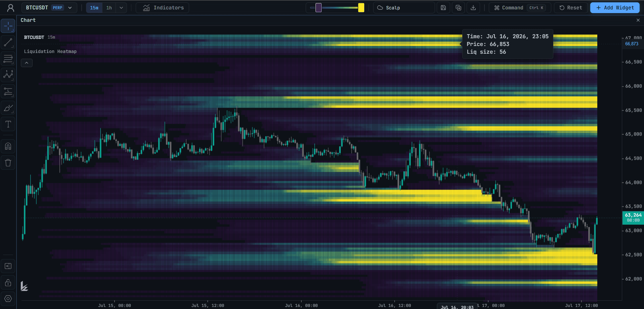Click the Liquidation Heatmap indicator label
644x309 pixels.
(x=50, y=51)
